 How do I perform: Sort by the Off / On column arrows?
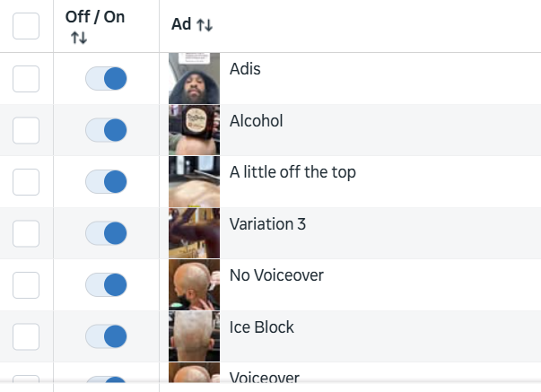click(79, 38)
